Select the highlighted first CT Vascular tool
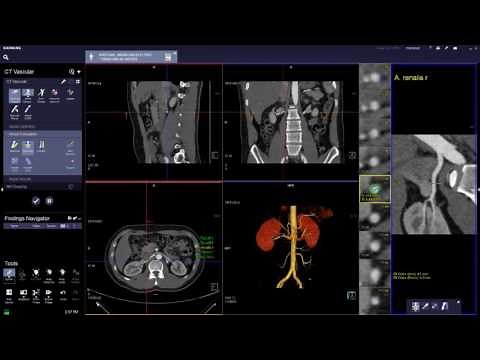The width and height of the screenshot is (480, 360). click(15, 96)
